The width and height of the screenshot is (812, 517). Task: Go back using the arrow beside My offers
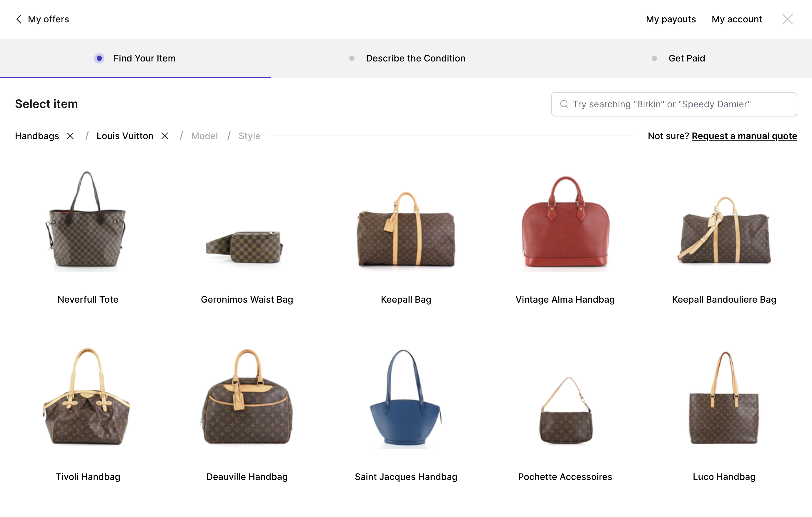tap(19, 19)
